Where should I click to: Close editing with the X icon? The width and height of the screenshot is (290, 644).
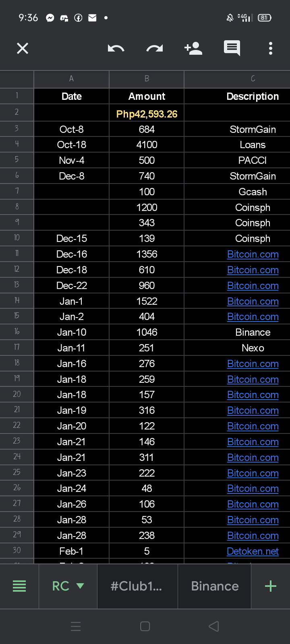23,48
